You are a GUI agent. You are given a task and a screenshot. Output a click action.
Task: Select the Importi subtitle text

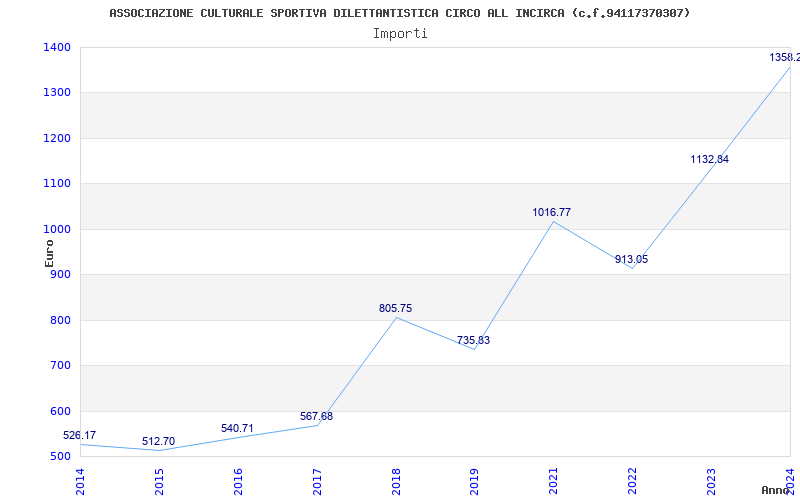click(x=400, y=34)
